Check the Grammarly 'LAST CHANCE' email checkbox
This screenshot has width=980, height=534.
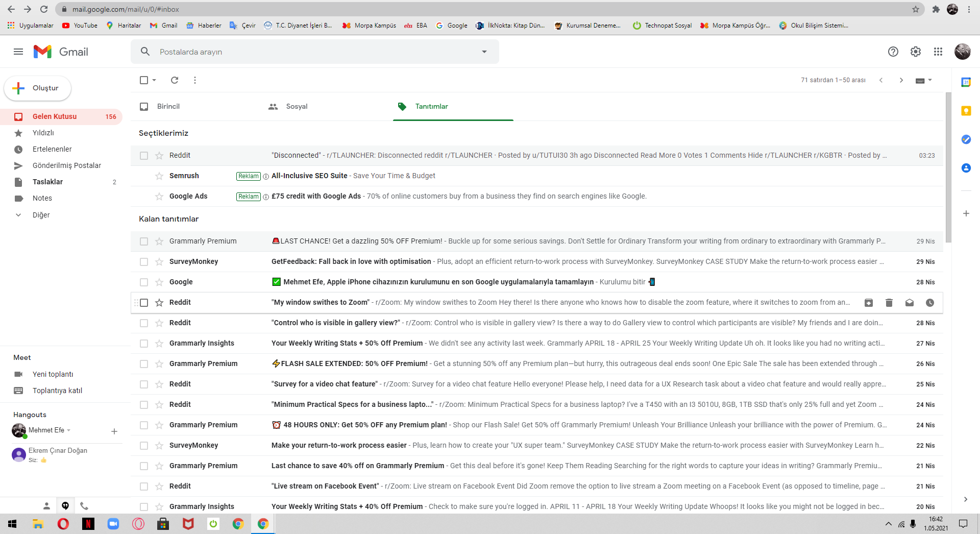(144, 241)
